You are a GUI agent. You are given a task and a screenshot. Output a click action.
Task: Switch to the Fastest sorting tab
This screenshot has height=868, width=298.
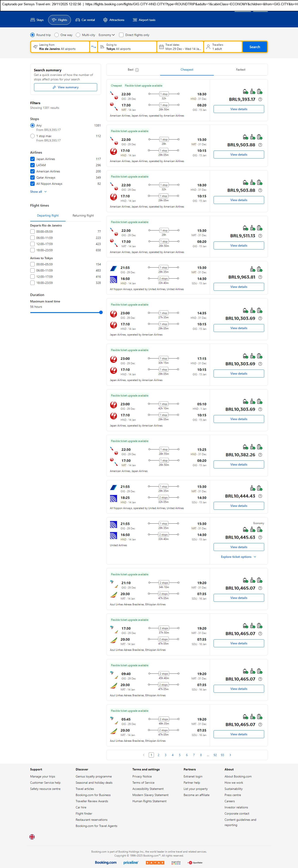[240, 70]
